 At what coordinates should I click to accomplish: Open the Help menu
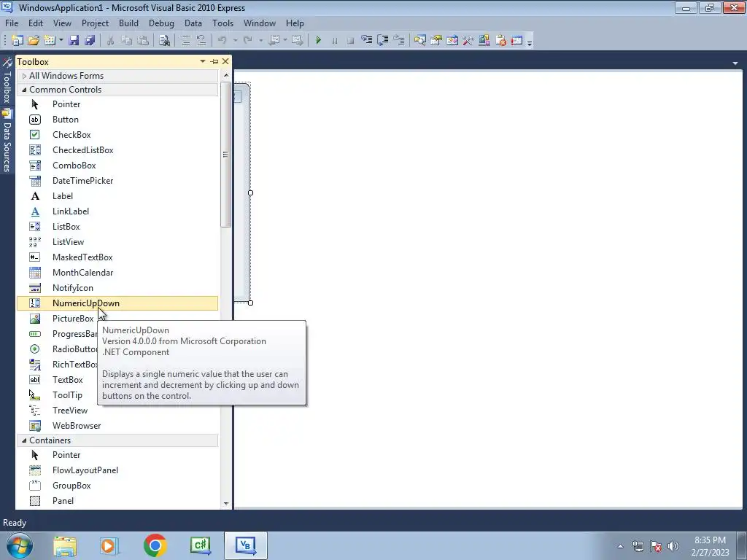coord(295,23)
